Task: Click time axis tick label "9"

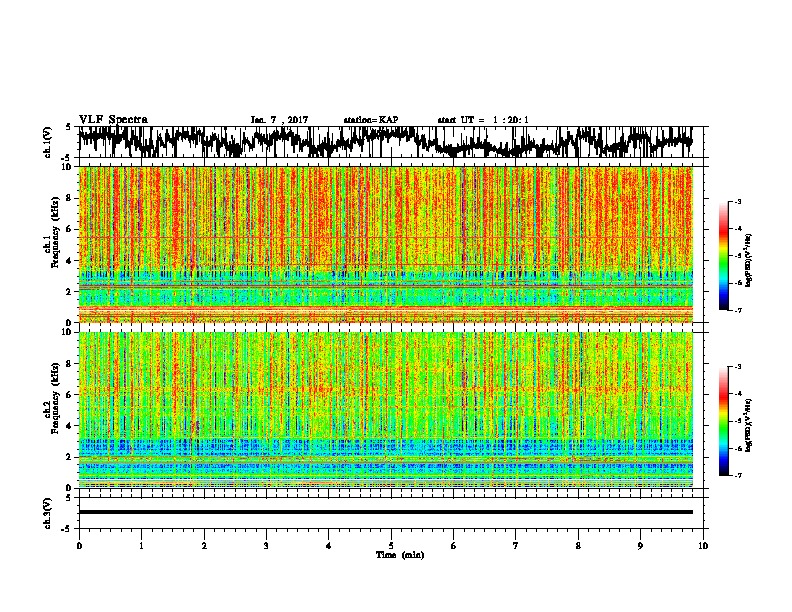Action: pos(640,546)
